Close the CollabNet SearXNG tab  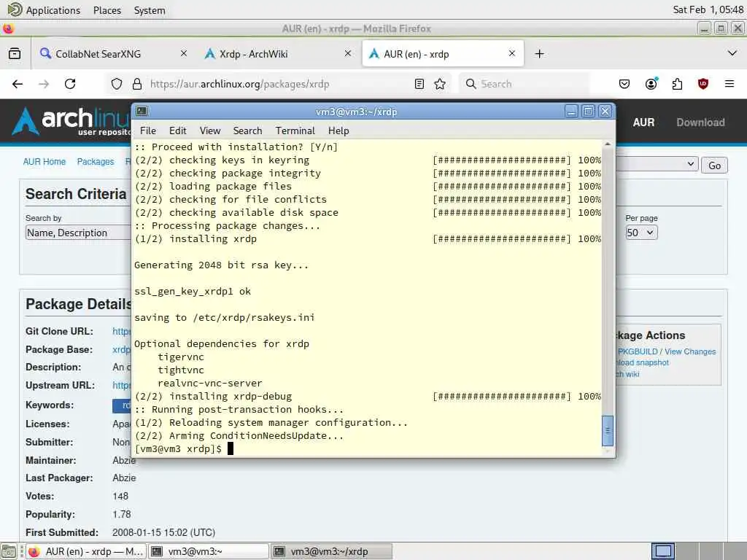coord(183,54)
